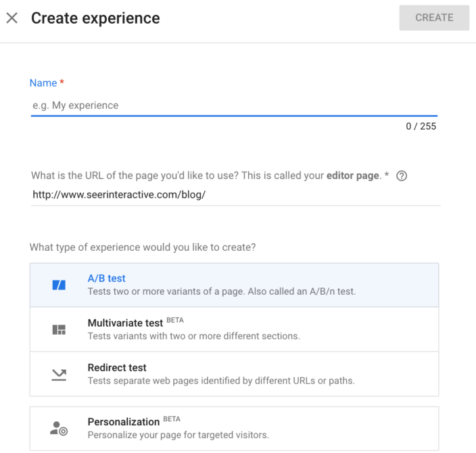The width and height of the screenshot is (476, 453).
Task: Click the Personalization description text
Action: (178, 435)
